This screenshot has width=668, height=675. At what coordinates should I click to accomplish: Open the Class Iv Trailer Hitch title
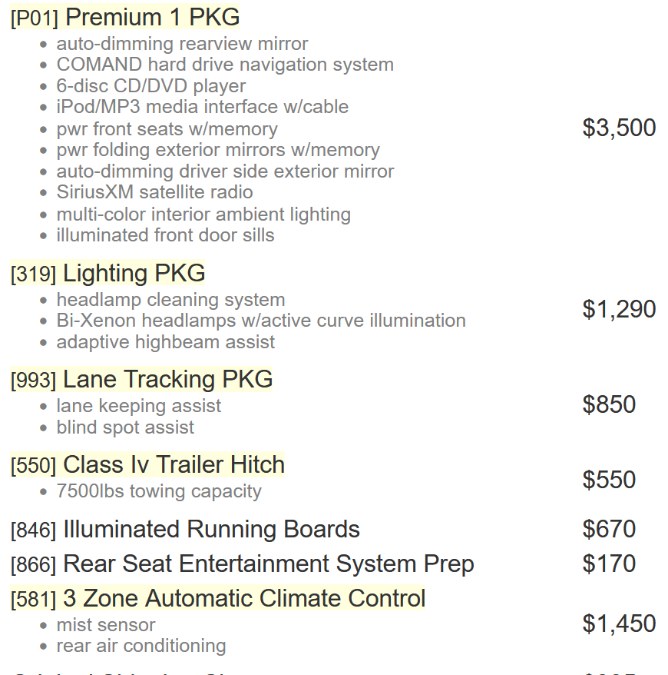pyautogui.click(x=173, y=464)
